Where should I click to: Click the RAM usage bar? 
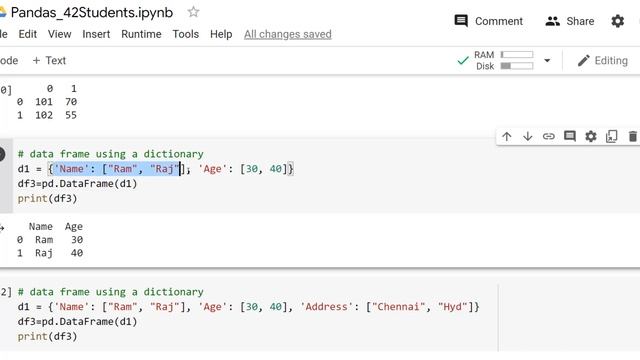(x=517, y=54)
